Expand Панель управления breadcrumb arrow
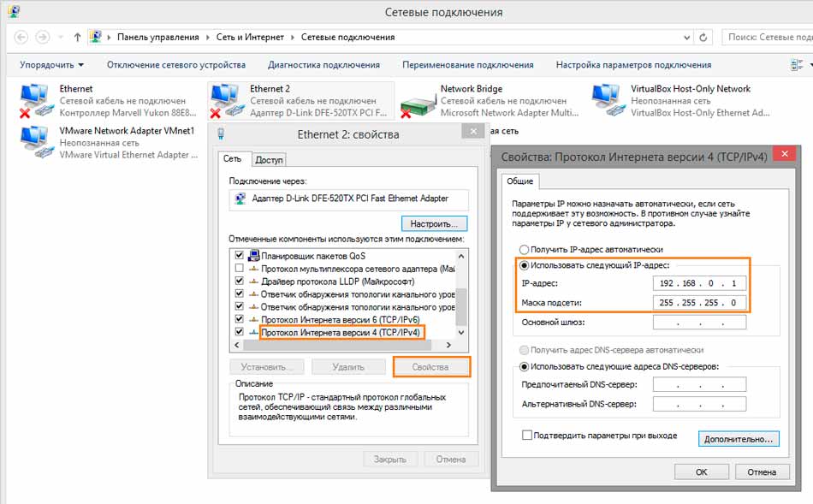 pos(207,38)
